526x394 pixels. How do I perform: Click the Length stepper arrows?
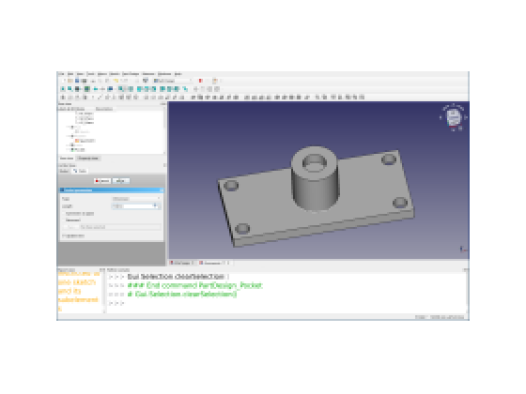click(155, 206)
